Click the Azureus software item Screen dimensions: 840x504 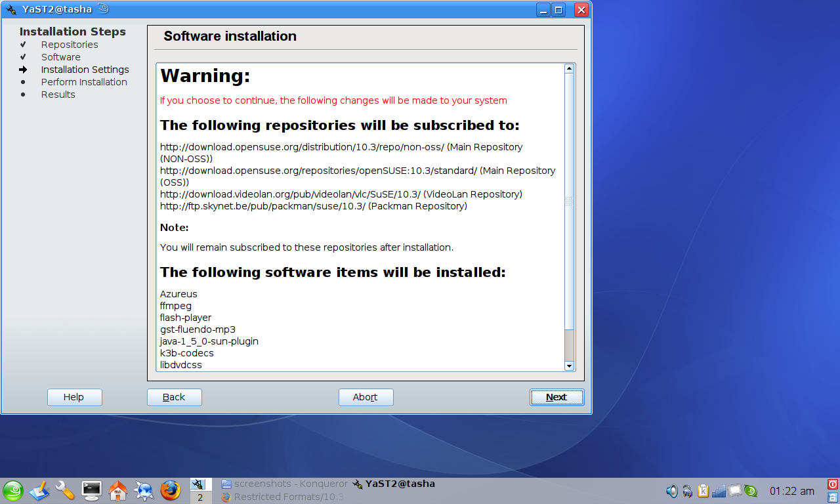pyautogui.click(x=178, y=294)
